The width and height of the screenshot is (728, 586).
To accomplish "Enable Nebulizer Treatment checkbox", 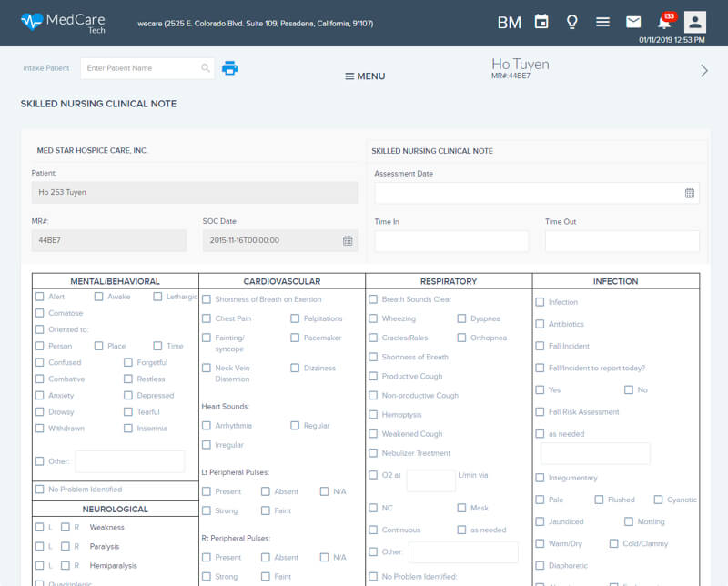I will (x=373, y=453).
